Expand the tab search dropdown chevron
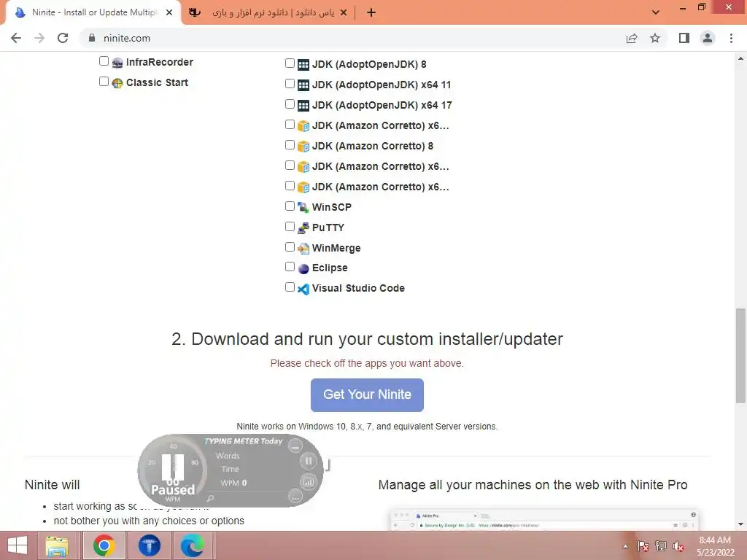 656,13
